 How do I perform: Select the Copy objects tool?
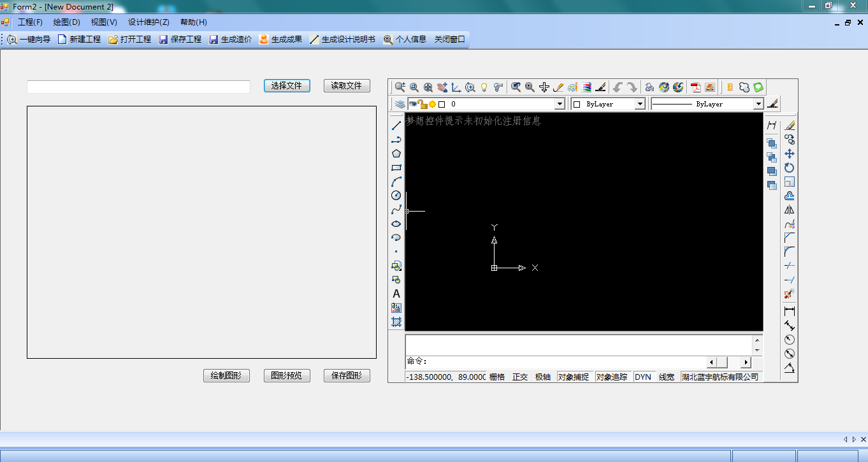(790, 140)
